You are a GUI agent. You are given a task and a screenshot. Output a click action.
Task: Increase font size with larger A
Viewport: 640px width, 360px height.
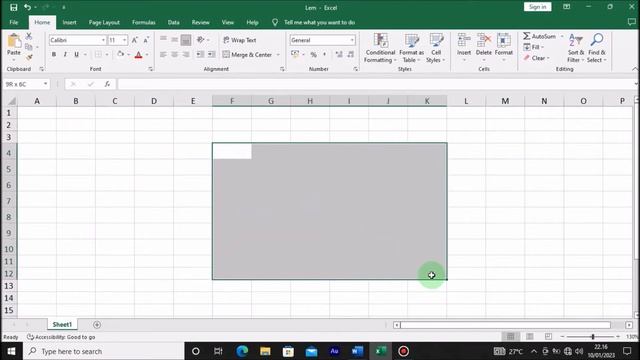(x=135, y=40)
